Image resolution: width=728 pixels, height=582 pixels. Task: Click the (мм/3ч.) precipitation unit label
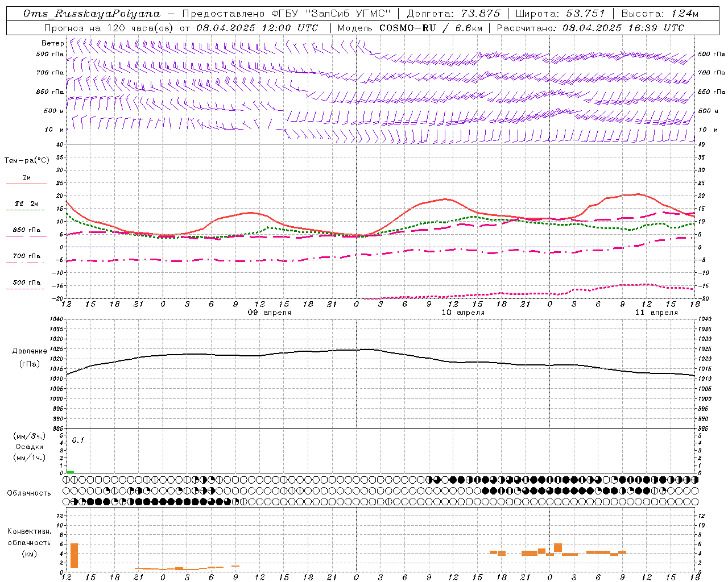click(30, 436)
